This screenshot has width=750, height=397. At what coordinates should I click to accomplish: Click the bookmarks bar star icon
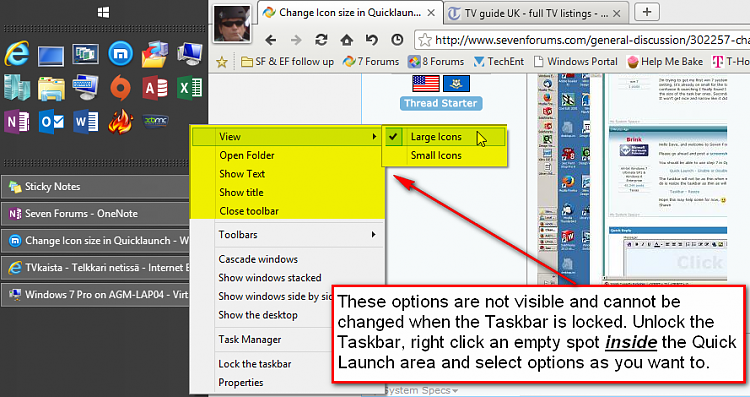[221, 62]
